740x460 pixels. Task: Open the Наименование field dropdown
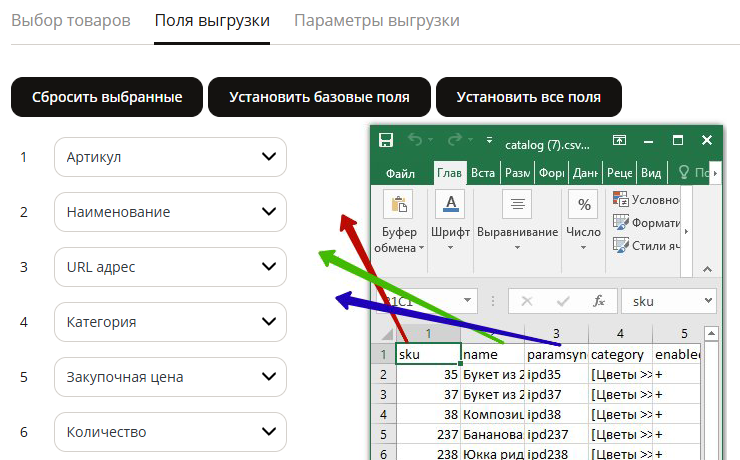coord(170,212)
